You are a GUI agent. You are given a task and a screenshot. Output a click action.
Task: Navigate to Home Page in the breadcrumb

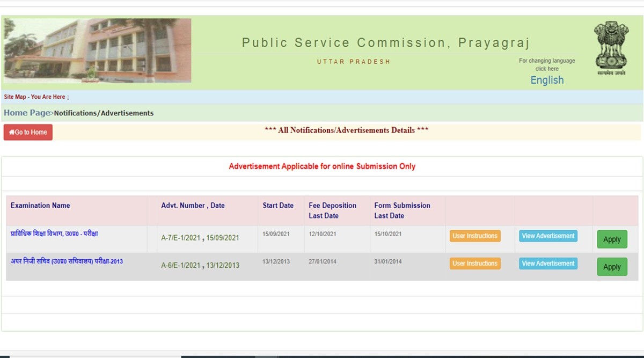point(27,113)
